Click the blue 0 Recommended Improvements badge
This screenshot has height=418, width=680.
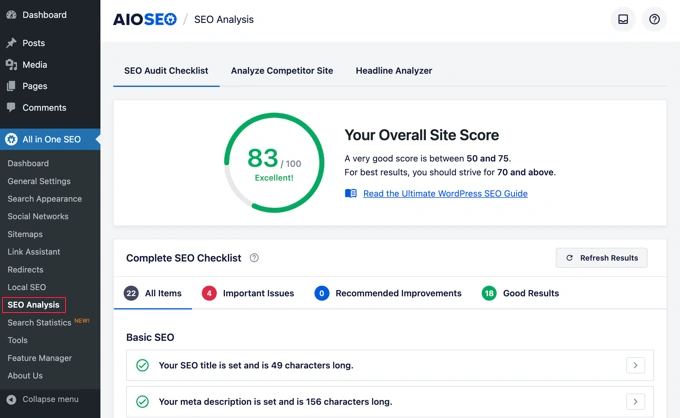pos(322,293)
